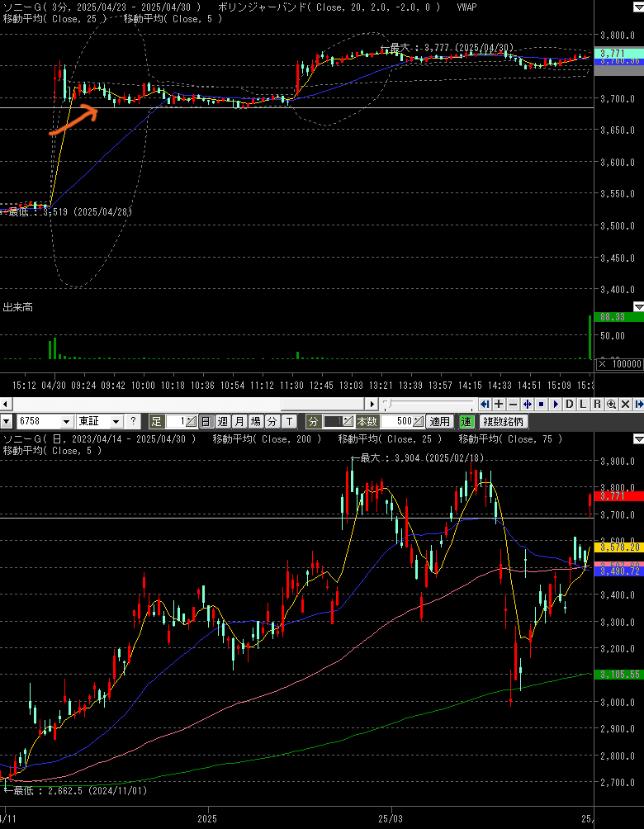Click the 最大 : 3,904 annotation on daily chart
The image size is (644, 829).
click(417, 458)
